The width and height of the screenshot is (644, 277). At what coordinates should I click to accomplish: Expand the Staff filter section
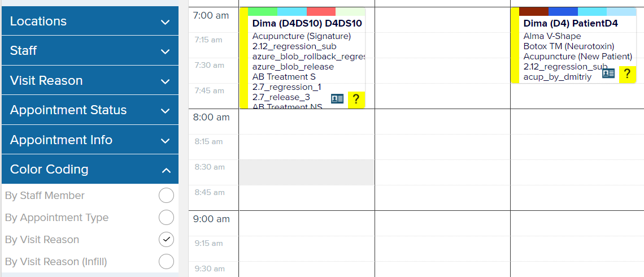point(90,51)
